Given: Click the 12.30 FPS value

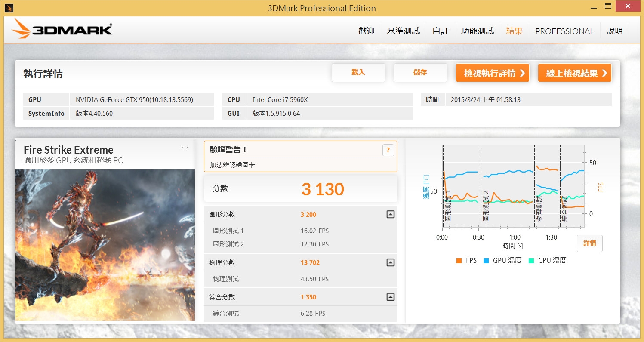Looking at the screenshot, I should [x=314, y=244].
